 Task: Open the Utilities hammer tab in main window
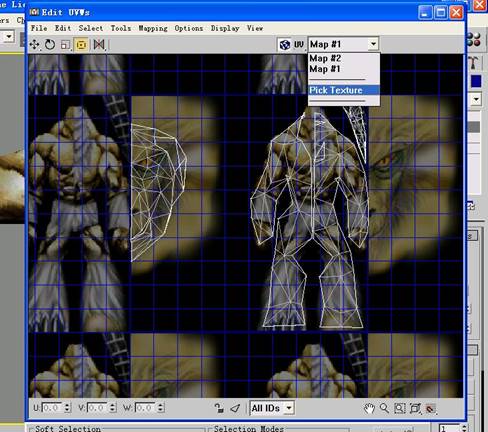tap(474, 63)
